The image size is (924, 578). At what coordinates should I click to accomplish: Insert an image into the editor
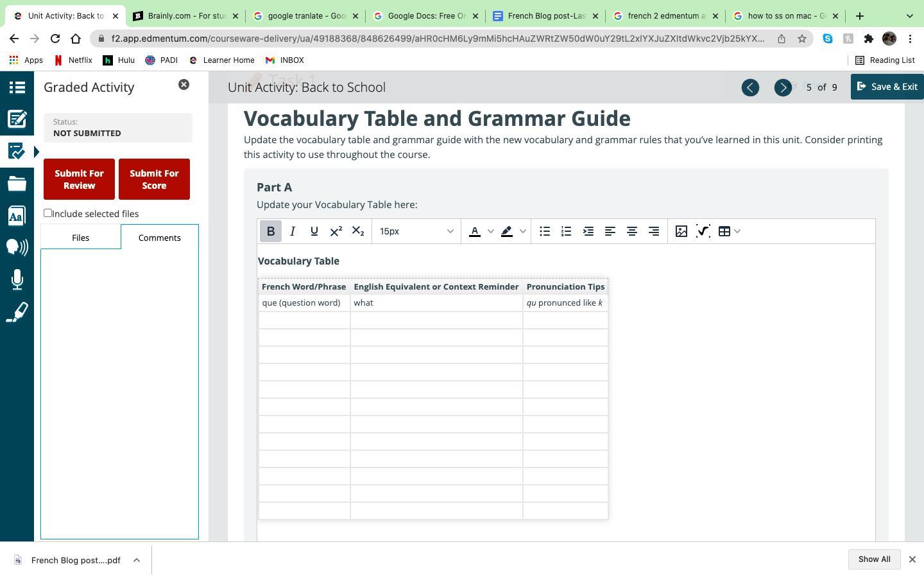tap(681, 231)
